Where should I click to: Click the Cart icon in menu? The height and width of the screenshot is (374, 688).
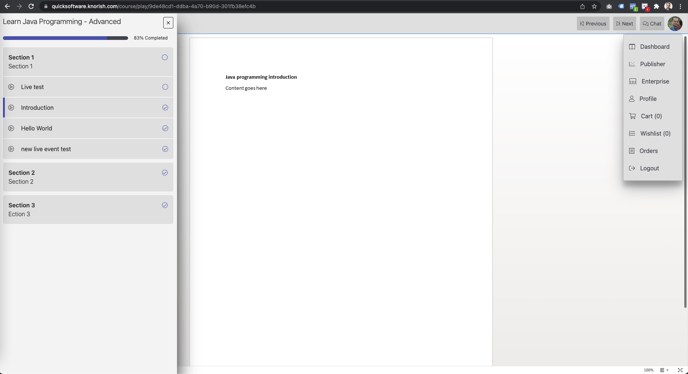(632, 116)
